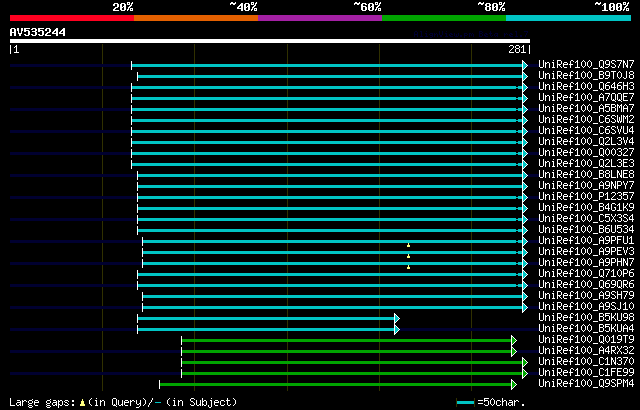Select the UniRef100_B5KUA4 label
This screenshot has width=640, height=410.
pos(586,329)
